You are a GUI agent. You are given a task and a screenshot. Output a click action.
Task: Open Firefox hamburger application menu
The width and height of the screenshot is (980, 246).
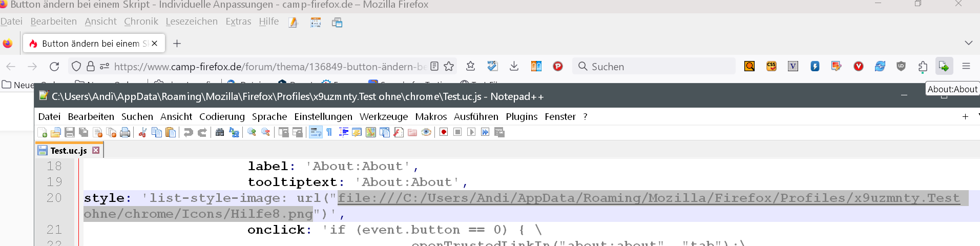[966, 67]
